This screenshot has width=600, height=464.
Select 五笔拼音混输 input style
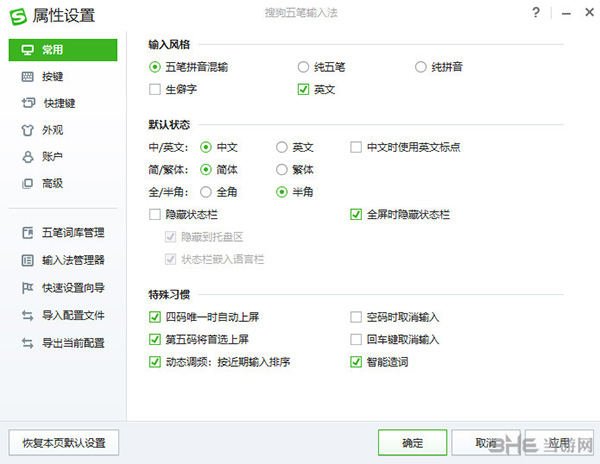pyautogui.click(x=155, y=67)
